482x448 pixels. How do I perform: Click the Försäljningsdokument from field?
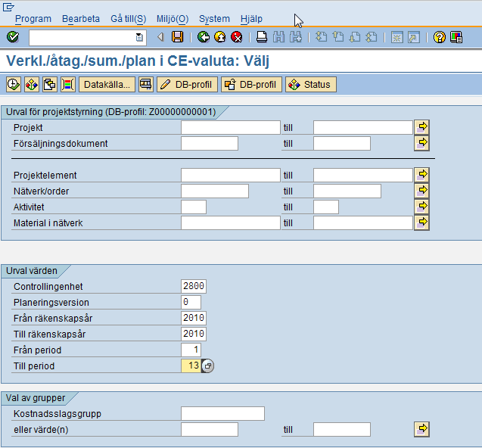[210, 143]
